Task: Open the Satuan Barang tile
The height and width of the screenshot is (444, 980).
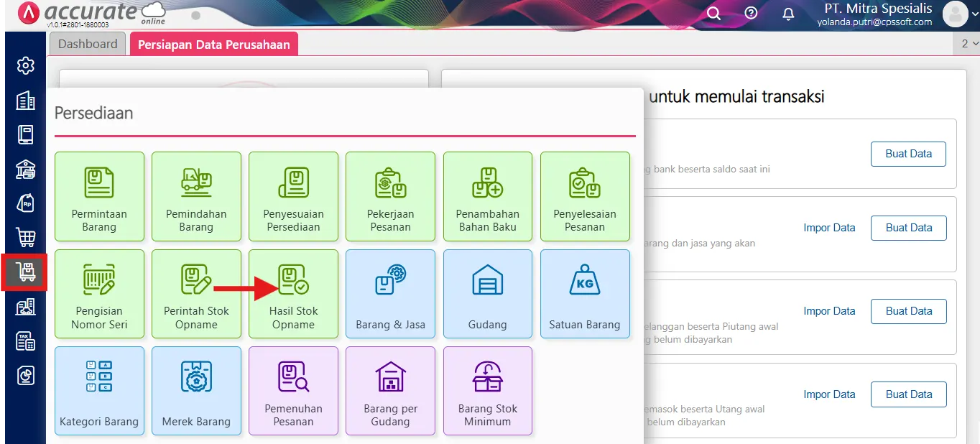Action: coord(585,294)
